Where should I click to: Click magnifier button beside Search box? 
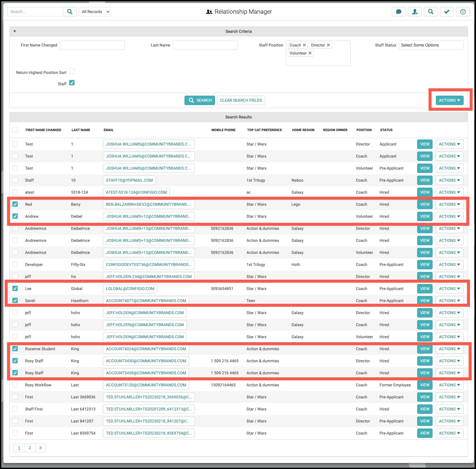70,12
